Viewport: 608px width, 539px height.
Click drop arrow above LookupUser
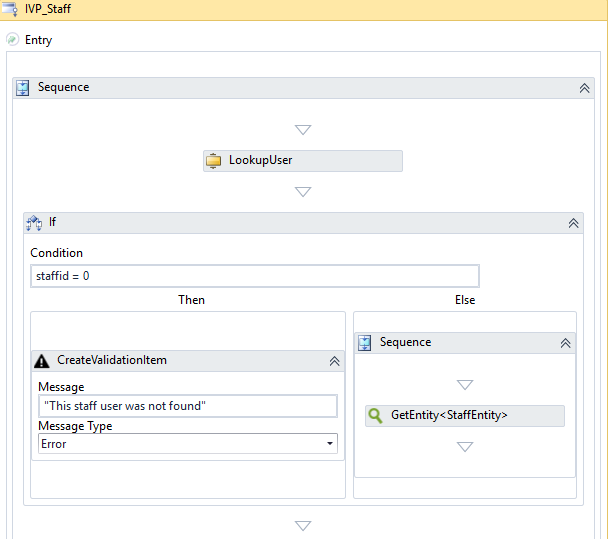tap(303, 130)
